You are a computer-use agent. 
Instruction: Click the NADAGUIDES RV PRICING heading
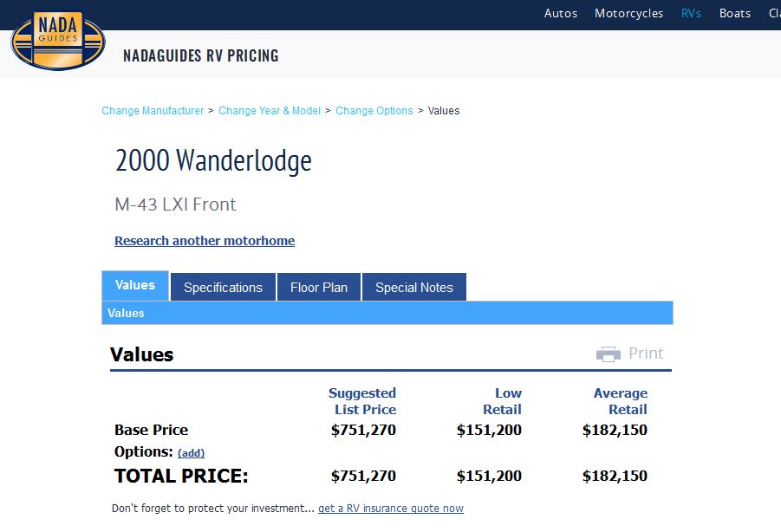[201, 56]
